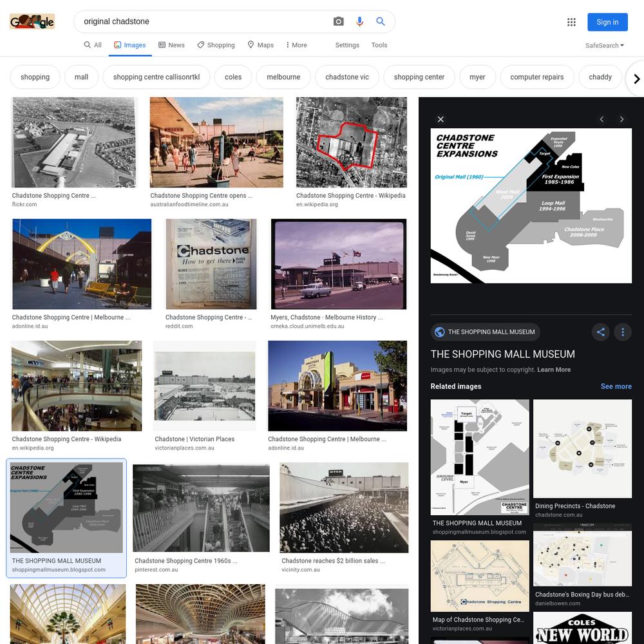Open adonline.id.au yellow arch photo
The image size is (644, 644).
click(x=82, y=263)
